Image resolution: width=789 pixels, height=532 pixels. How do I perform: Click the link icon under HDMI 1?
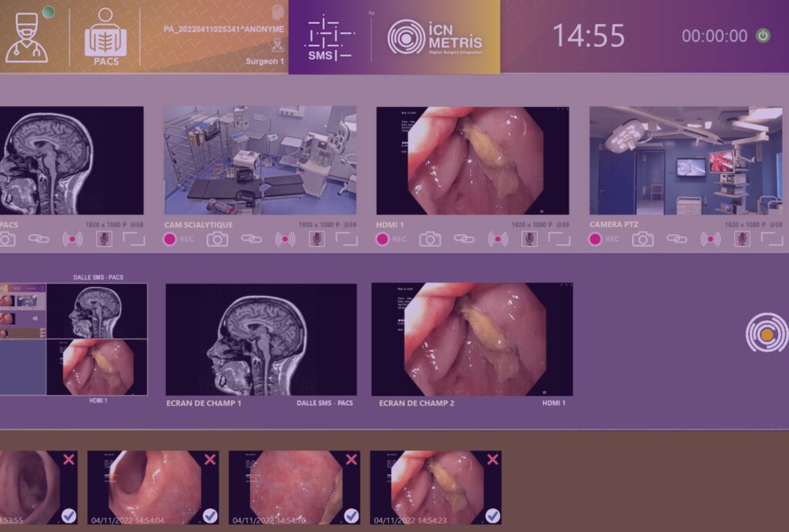tap(464, 239)
